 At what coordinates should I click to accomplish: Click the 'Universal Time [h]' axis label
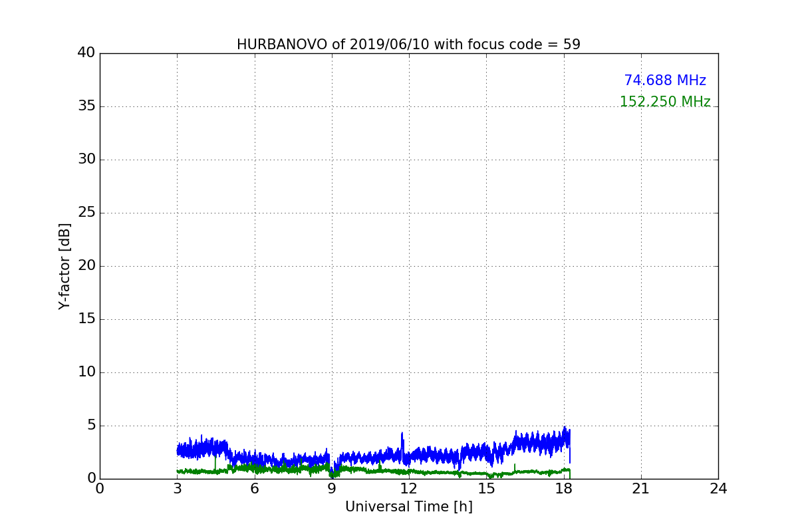pyautogui.click(x=409, y=507)
